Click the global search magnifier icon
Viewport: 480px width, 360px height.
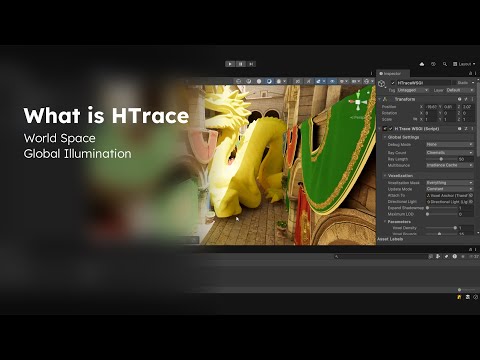[445, 64]
